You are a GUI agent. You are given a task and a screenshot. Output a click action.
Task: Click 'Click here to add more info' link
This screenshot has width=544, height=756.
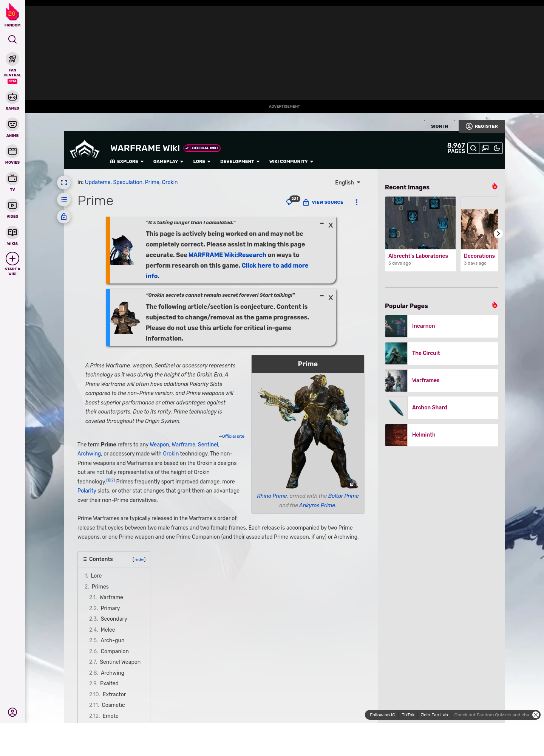tap(227, 271)
